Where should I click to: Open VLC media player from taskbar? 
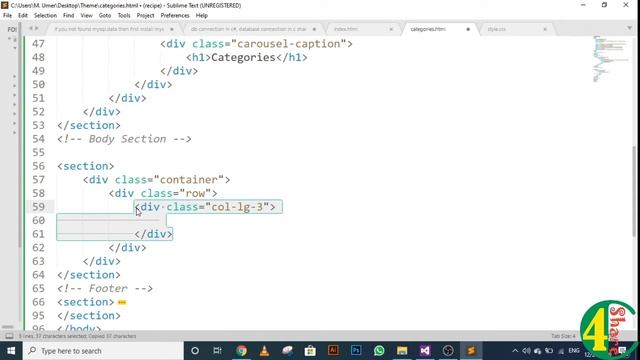tap(264, 351)
